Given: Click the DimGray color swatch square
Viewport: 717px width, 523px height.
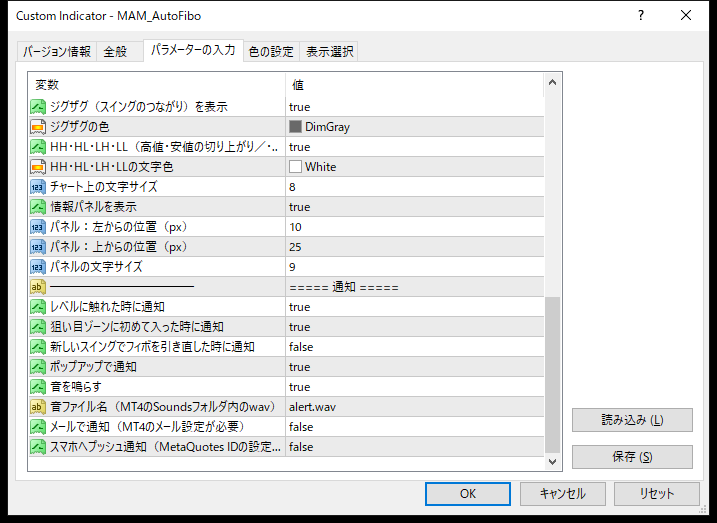Looking at the screenshot, I should click(x=295, y=127).
